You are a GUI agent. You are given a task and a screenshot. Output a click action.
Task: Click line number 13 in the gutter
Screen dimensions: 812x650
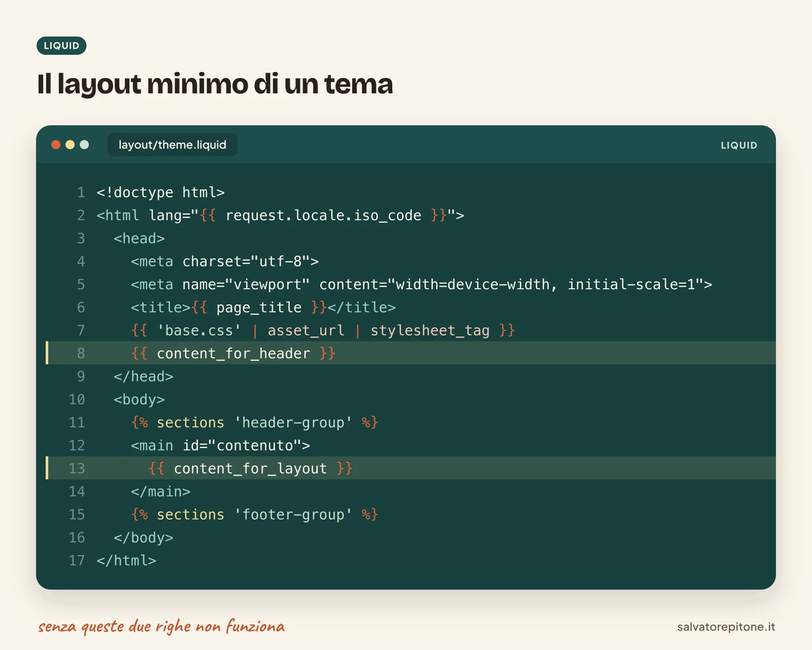(x=77, y=468)
